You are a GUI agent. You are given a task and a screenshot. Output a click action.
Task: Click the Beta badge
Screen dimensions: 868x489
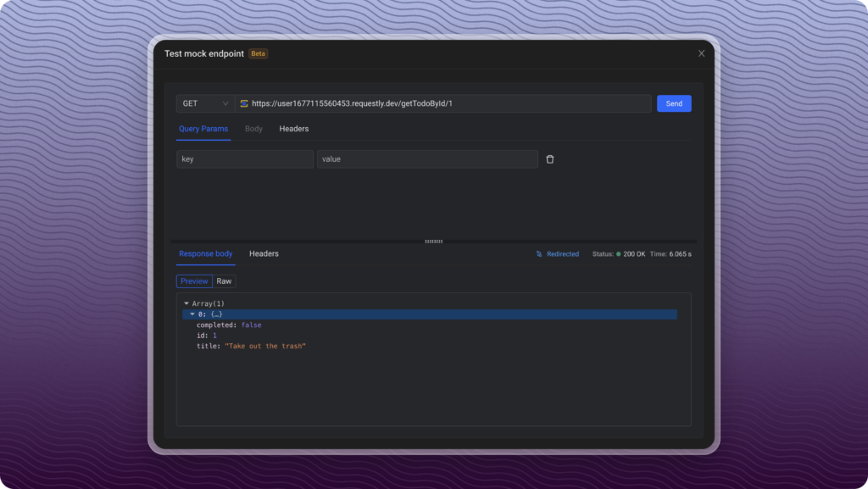coord(258,53)
